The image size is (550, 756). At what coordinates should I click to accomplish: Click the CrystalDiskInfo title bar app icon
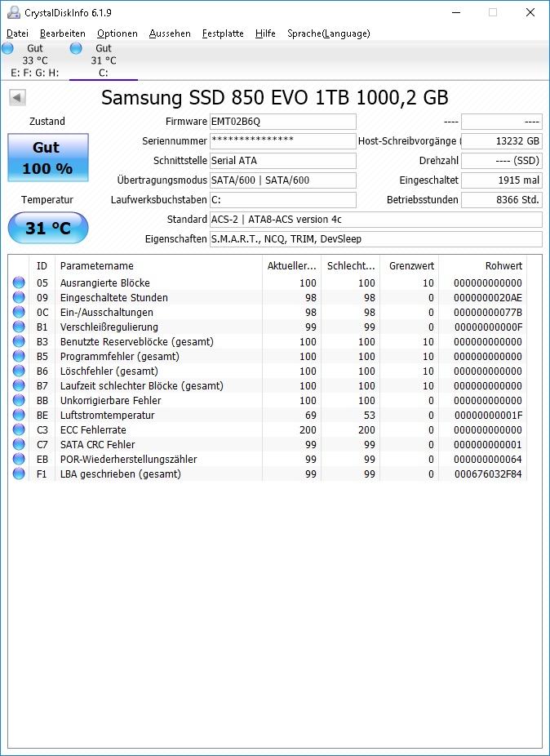(14, 12)
